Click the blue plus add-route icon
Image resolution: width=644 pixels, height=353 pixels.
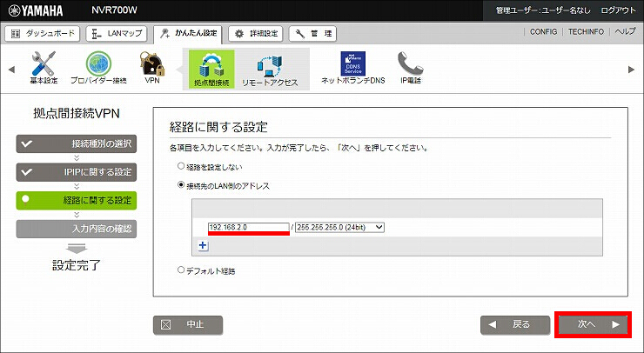pyautogui.click(x=203, y=245)
